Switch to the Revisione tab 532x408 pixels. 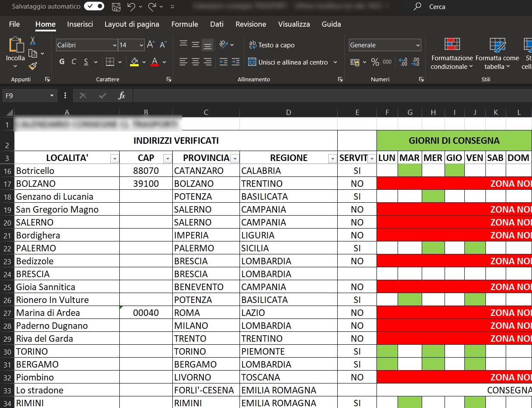[x=251, y=24]
